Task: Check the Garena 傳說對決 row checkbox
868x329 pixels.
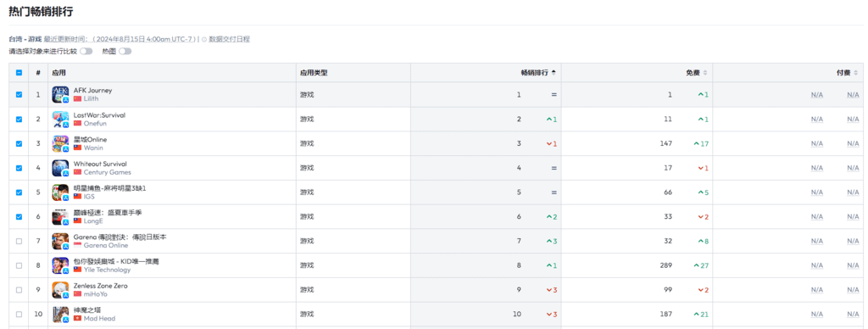Action: pos(19,241)
